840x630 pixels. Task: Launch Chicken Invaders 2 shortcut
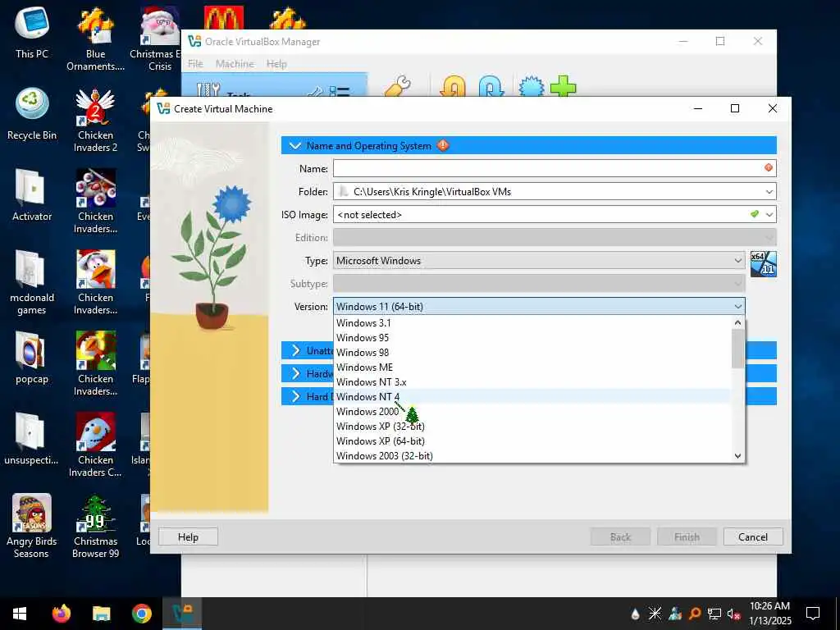[95, 120]
